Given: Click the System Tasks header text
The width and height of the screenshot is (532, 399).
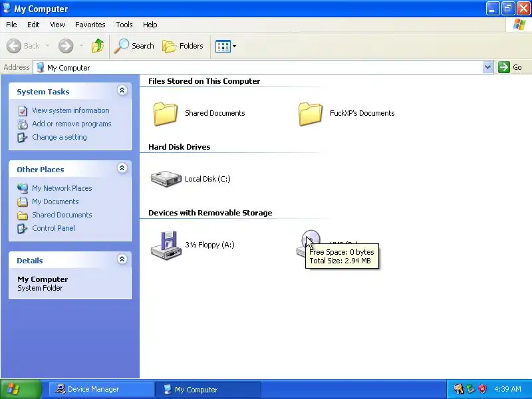Looking at the screenshot, I should click(43, 92).
